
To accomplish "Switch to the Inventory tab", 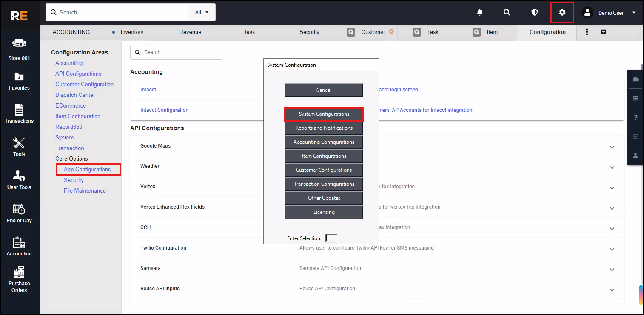I will coord(132,32).
